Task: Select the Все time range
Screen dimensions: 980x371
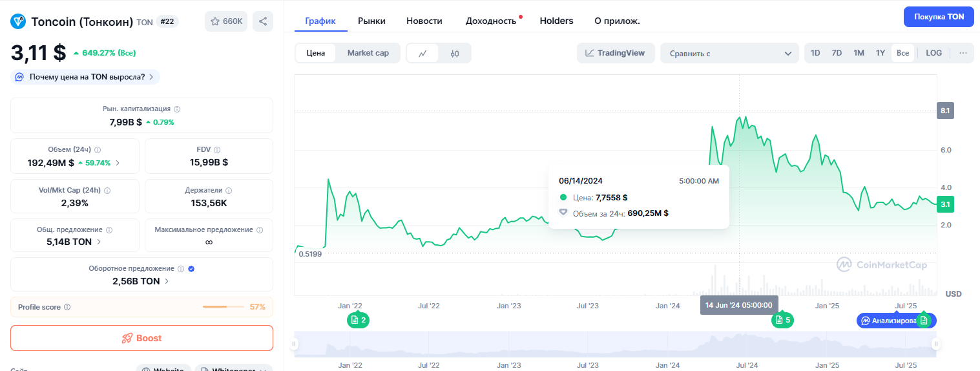Action: pyautogui.click(x=902, y=53)
